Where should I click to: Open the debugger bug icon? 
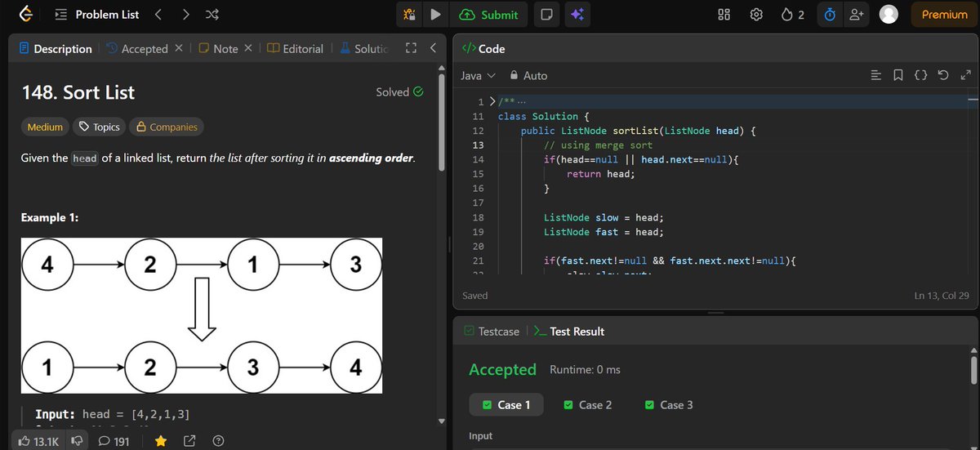click(409, 15)
